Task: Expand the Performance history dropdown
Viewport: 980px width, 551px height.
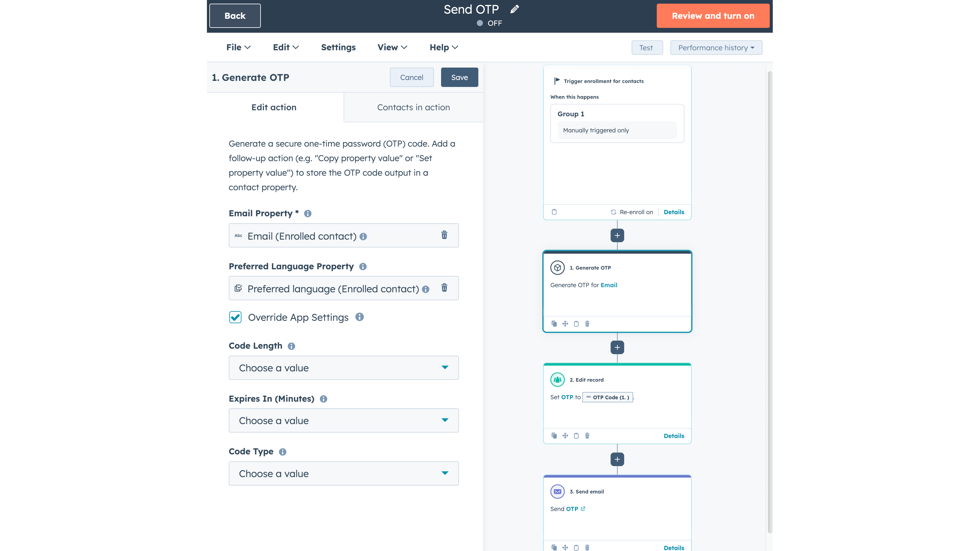Action: 716,48
